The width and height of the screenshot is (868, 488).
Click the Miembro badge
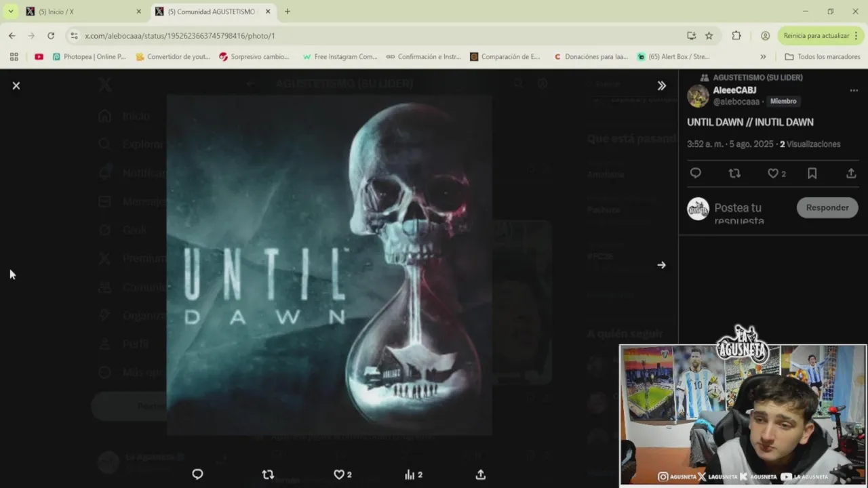[x=783, y=101]
